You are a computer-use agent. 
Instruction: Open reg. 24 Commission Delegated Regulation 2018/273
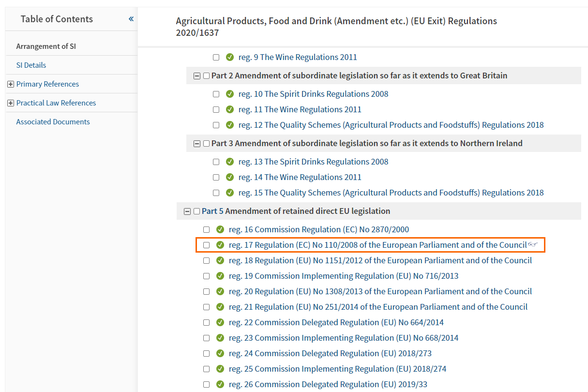click(x=330, y=353)
